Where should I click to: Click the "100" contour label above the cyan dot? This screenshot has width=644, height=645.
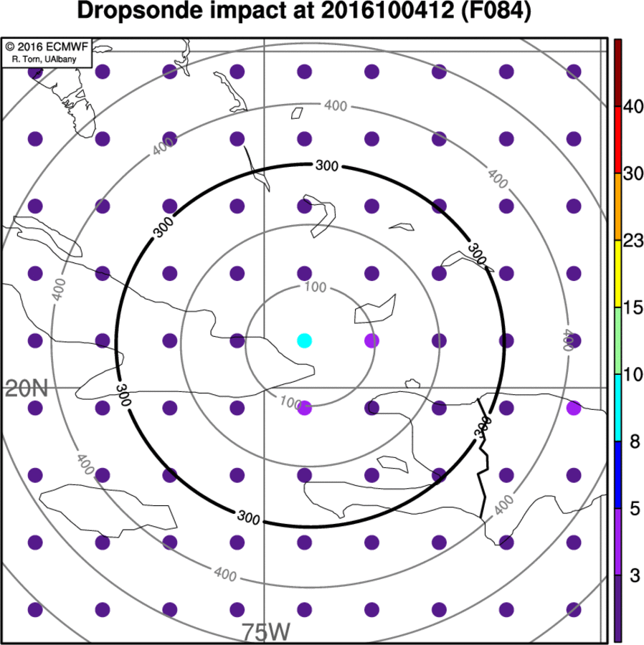pyautogui.click(x=316, y=287)
